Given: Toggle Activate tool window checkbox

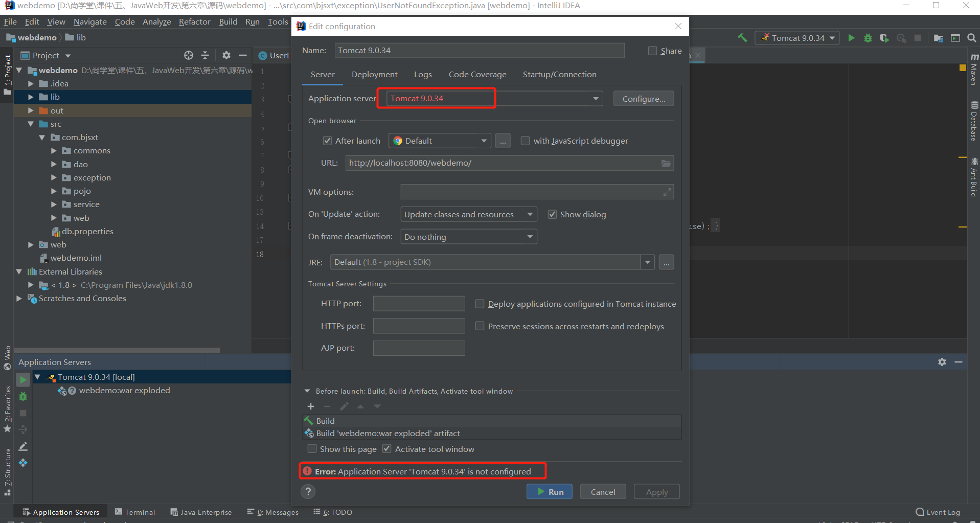Looking at the screenshot, I should tap(387, 449).
